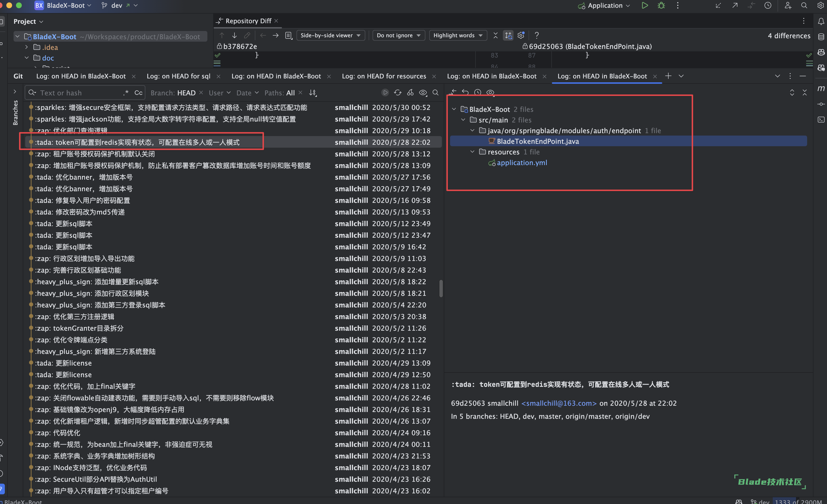Open BladeX-Boot project menu in title bar
827x504 pixels.
pyautogui.click(x=63, y=5)
